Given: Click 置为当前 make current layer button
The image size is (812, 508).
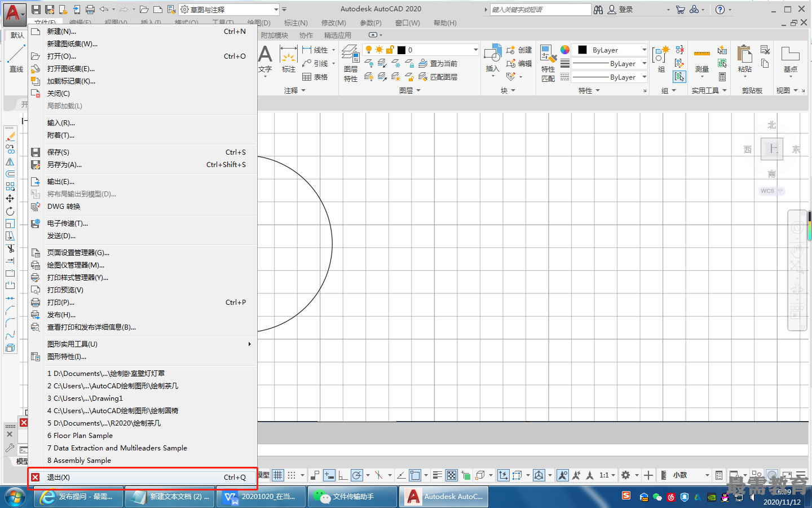Looking at the screenshot, I should (438, 63).
